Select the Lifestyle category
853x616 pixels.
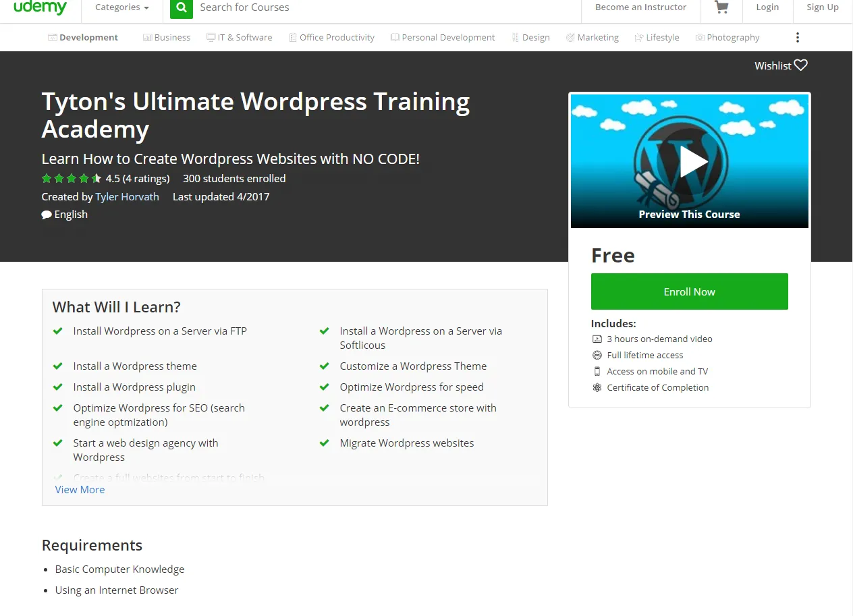tap(657, 38)
